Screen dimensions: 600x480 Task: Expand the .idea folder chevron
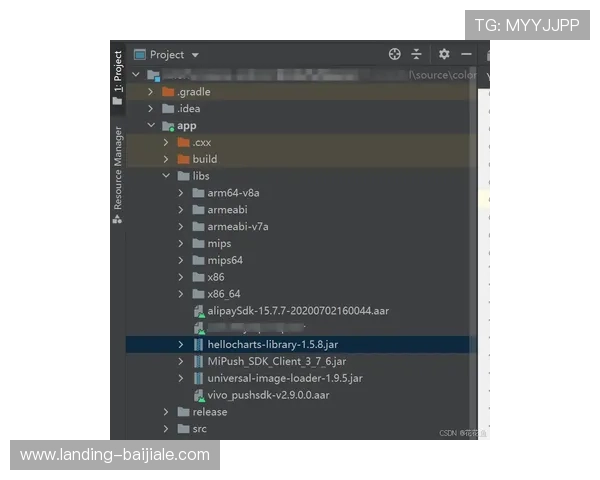point(150,109)
